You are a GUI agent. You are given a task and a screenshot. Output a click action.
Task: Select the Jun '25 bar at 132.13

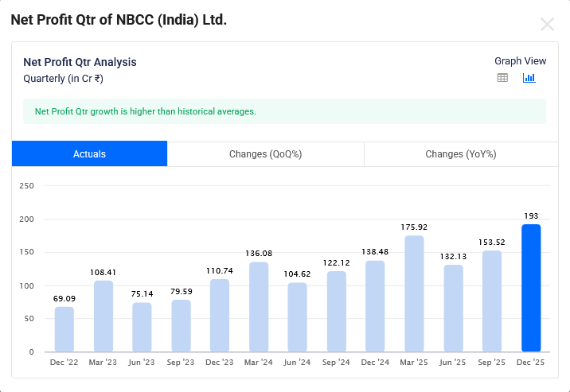(453, 308)
